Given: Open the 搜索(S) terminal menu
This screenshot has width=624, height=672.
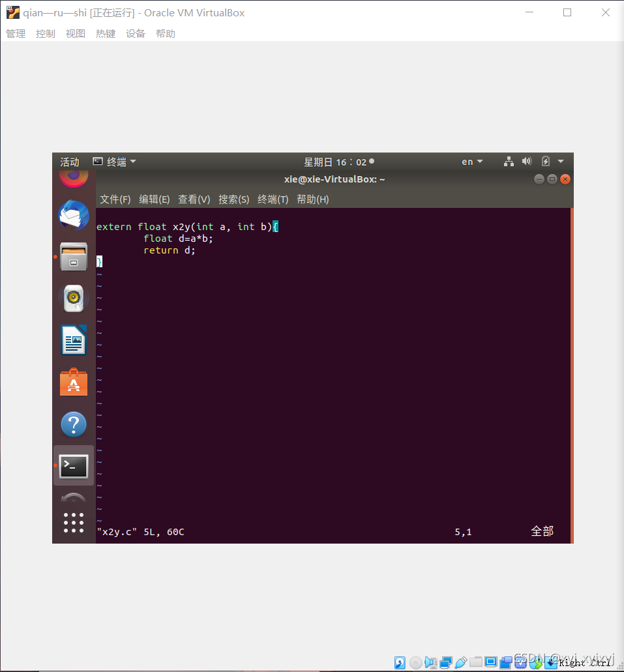Looking at the screenshot, I should click(x=233, y=199).
